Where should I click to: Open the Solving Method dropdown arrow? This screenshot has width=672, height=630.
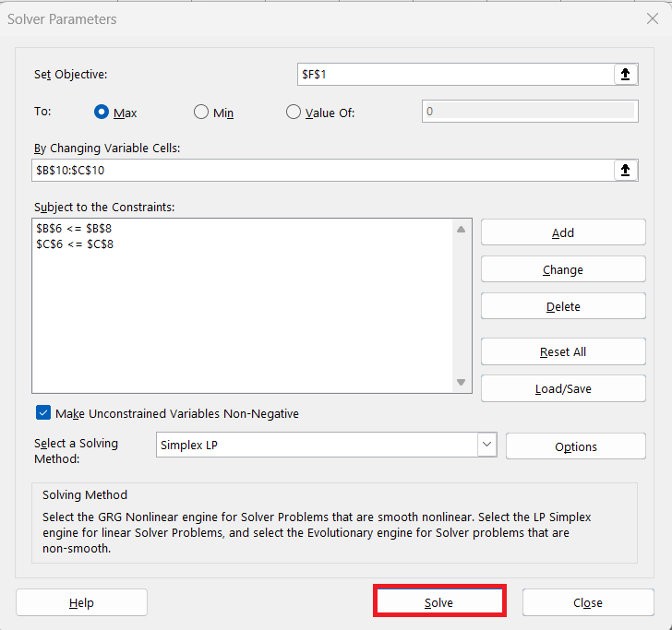[x=486, y=445]
